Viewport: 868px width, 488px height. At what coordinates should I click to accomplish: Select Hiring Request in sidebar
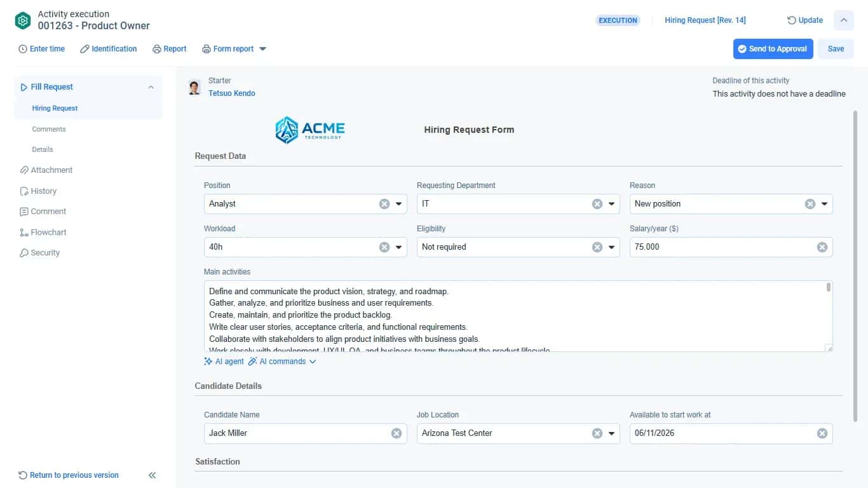pyautogui.click(x=55, y=109)
